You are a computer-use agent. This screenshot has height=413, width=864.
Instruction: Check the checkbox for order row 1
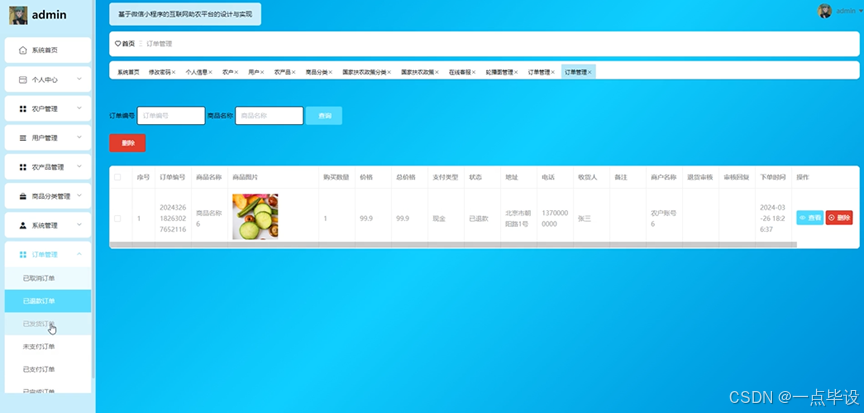pyautogui.click(x=117, y=219)
